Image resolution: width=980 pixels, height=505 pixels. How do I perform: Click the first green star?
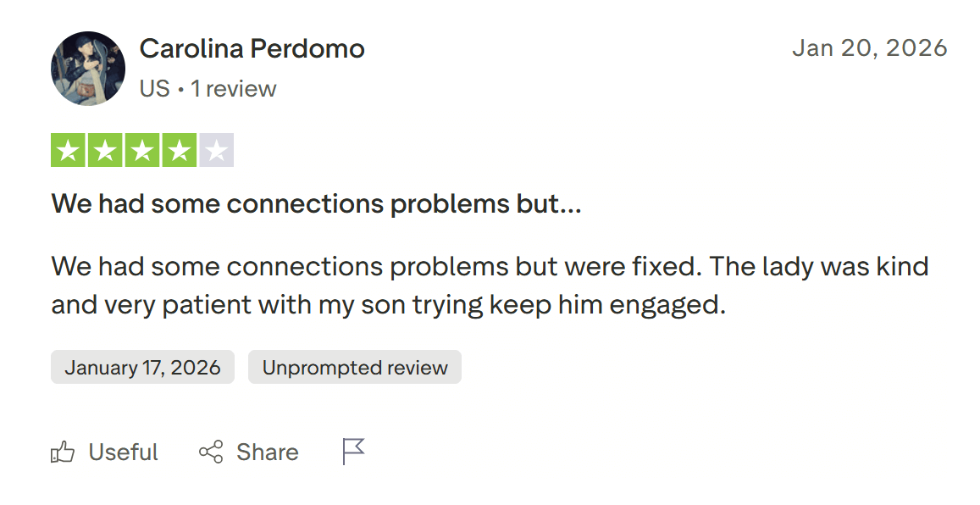point(68,151)
